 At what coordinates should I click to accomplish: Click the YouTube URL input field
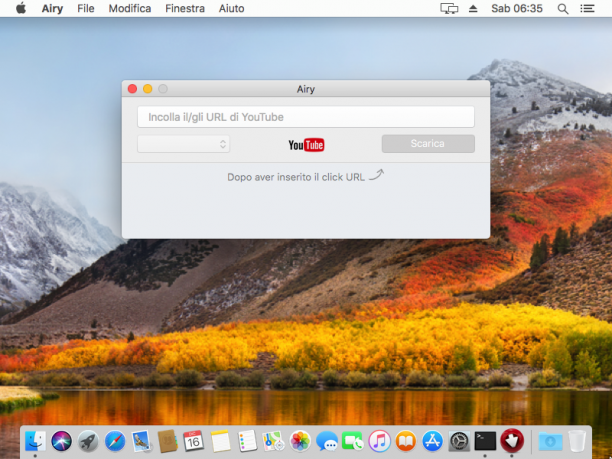(x=306, y=117)
